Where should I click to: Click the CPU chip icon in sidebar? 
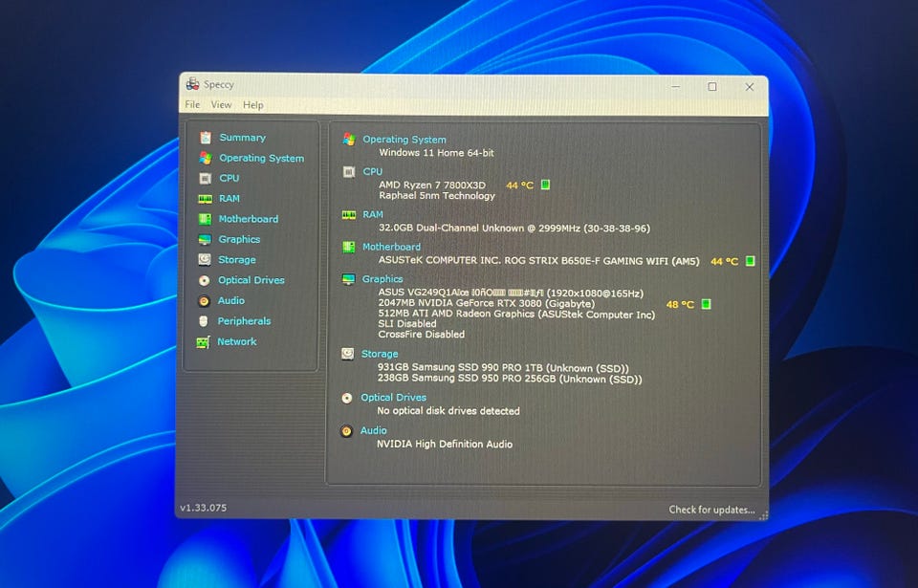point(205,179)
